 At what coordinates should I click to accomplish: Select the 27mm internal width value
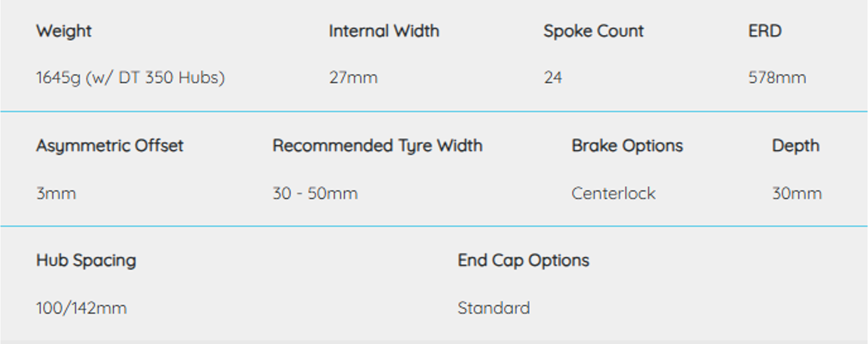353,78
